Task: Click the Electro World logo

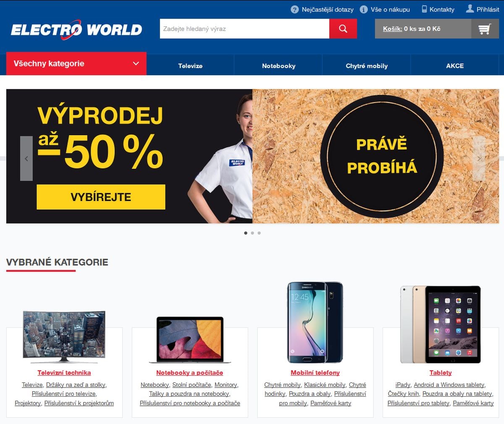Action: (x=76, y=29)
